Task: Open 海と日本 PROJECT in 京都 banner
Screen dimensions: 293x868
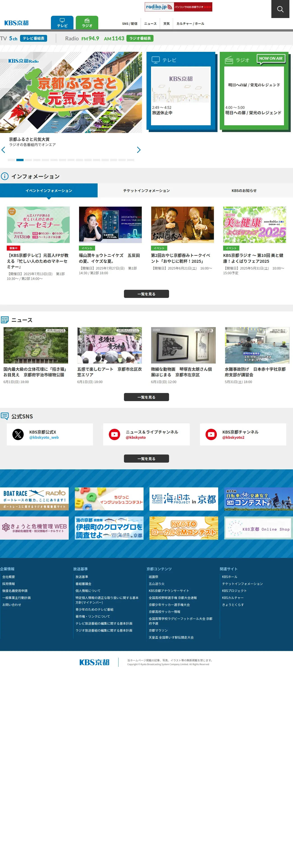Action: (x=184, y=499)
